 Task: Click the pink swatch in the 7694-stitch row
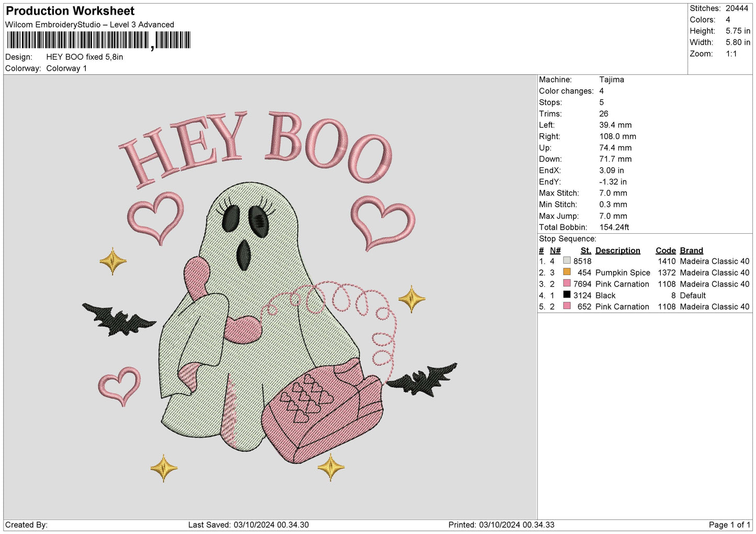(x=567, y=283)
